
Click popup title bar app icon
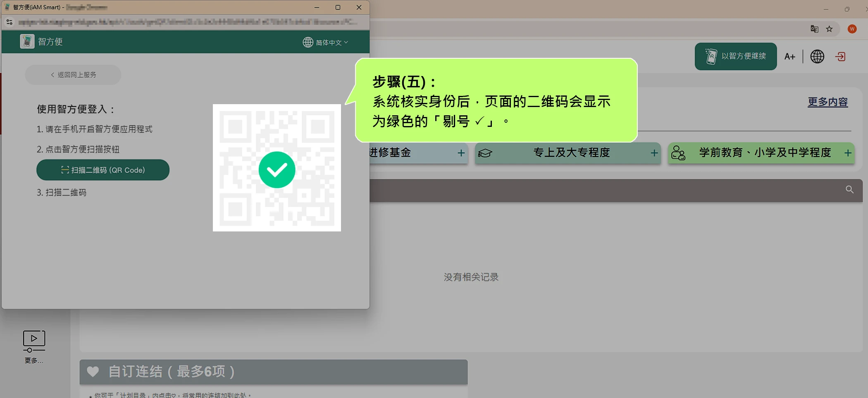[x=7, y=7]
